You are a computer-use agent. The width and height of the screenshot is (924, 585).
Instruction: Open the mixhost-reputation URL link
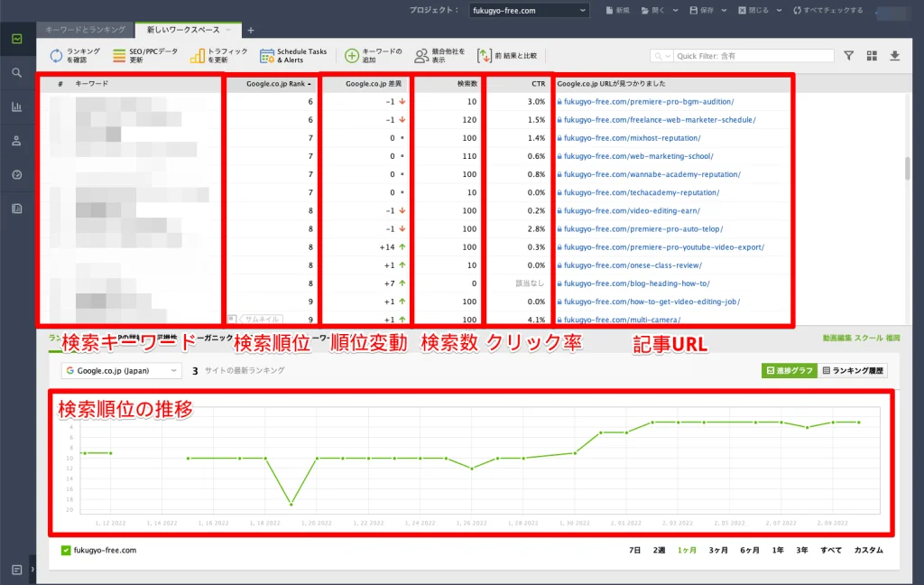(633, 138)
